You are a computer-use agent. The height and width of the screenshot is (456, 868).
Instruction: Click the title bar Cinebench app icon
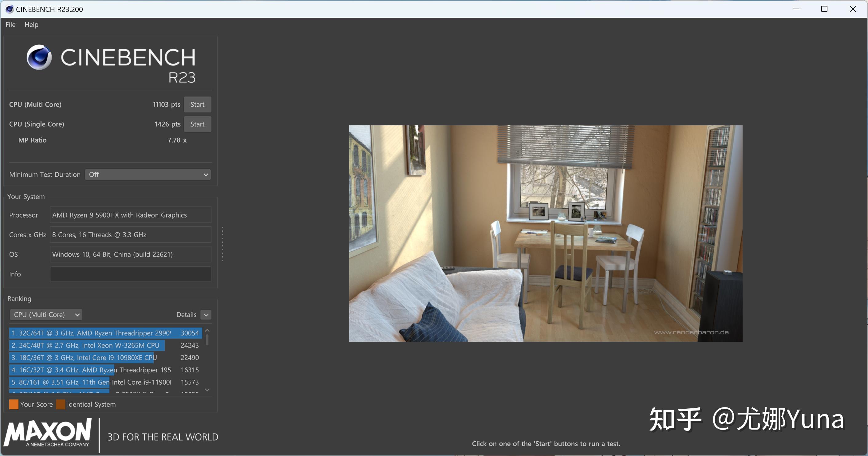10,9
